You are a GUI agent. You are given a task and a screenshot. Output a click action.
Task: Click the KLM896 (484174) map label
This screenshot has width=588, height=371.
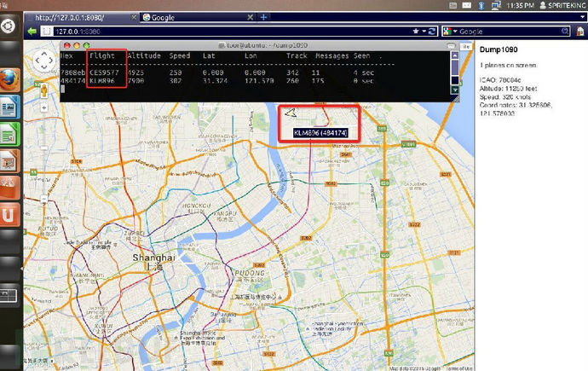click(320, 133)
